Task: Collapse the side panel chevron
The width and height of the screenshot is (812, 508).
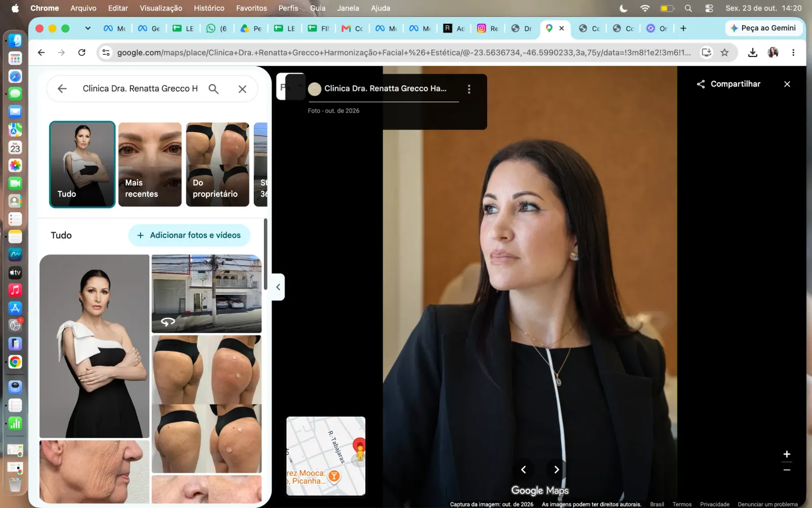Action: (278, 287)
